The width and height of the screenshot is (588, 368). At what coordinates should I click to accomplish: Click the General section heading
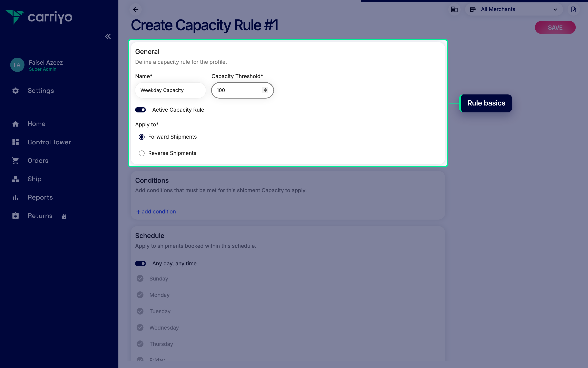click(x=147, y=52)
